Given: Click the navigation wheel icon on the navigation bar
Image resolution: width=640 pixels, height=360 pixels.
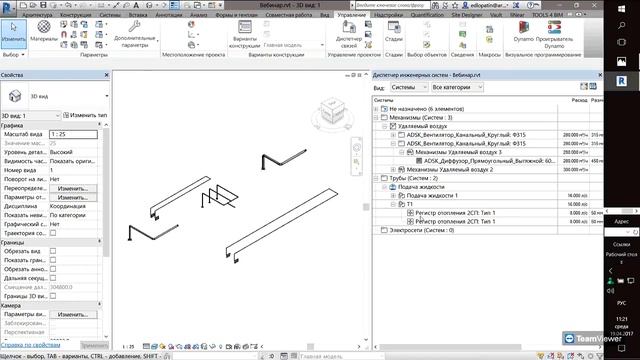Looking at the screenshot, I should 356,148.
